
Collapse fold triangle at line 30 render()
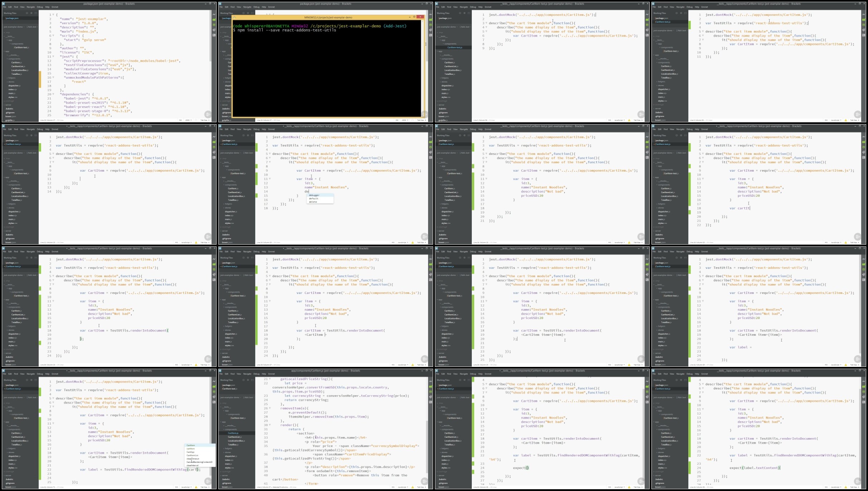click(270, 425)
